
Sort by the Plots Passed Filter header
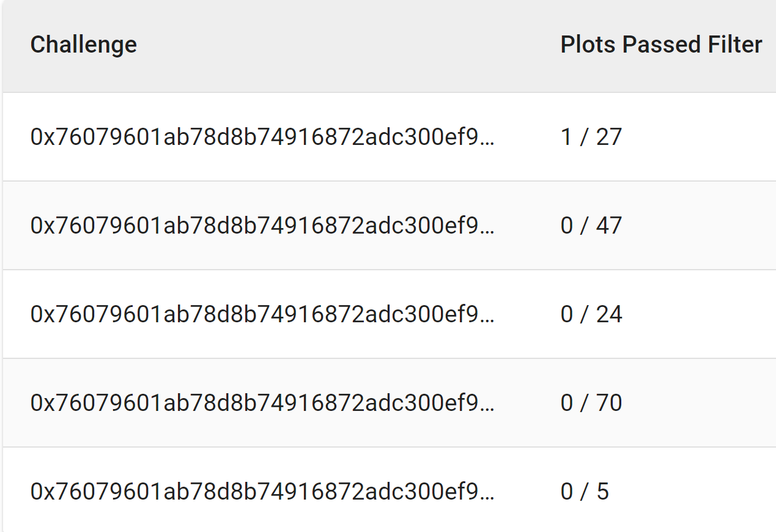pos(662,45)
